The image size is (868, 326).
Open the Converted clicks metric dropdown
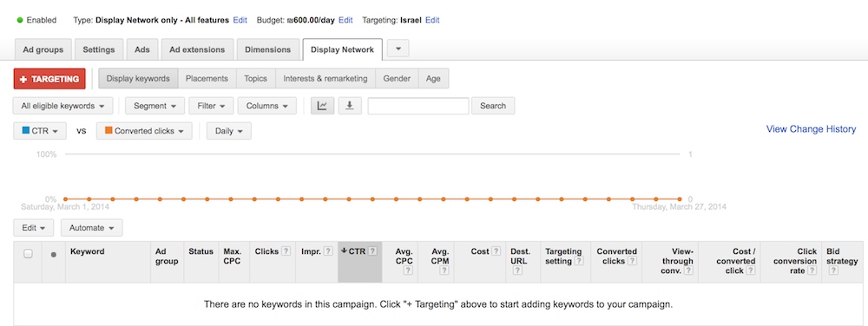[144, 131]
